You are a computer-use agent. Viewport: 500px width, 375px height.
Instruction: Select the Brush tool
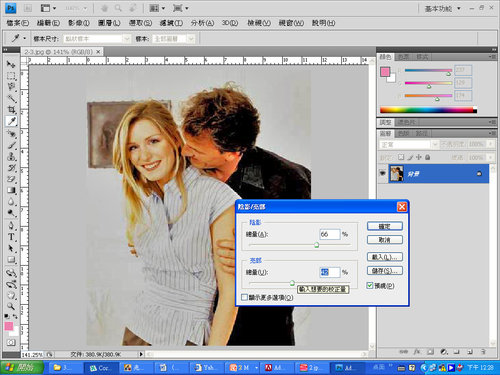(x=11, y=145)
